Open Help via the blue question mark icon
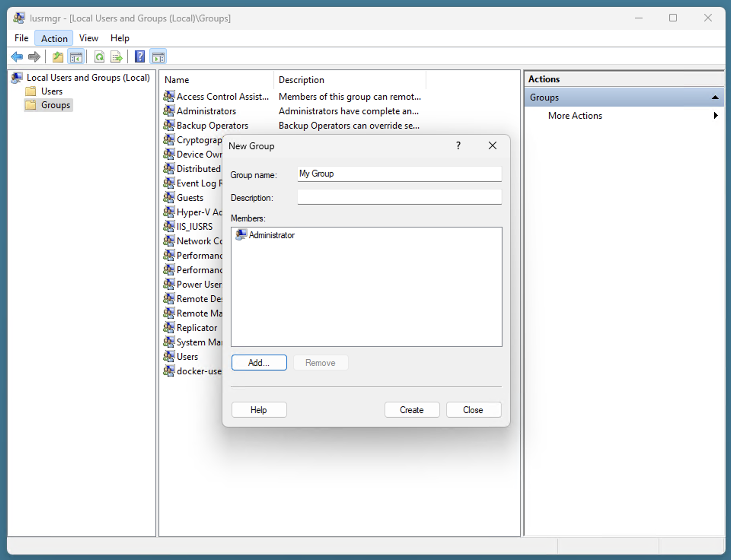The height and width of the screenshot is (560, 731). [x=140, y=56]
